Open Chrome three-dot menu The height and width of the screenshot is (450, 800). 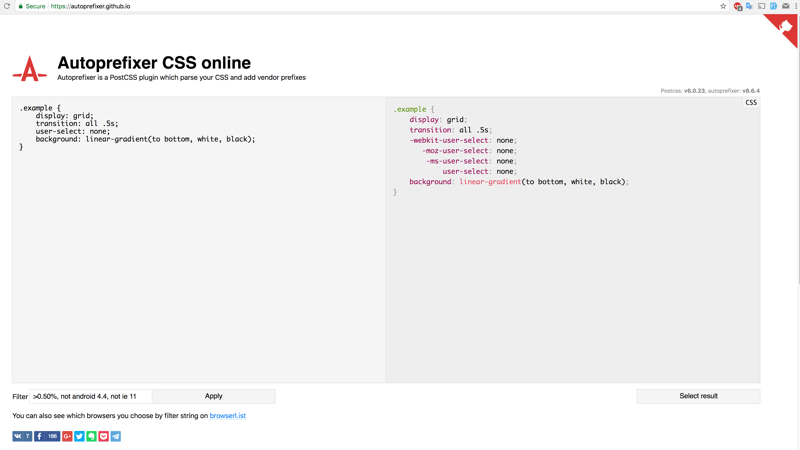(795, 6)
